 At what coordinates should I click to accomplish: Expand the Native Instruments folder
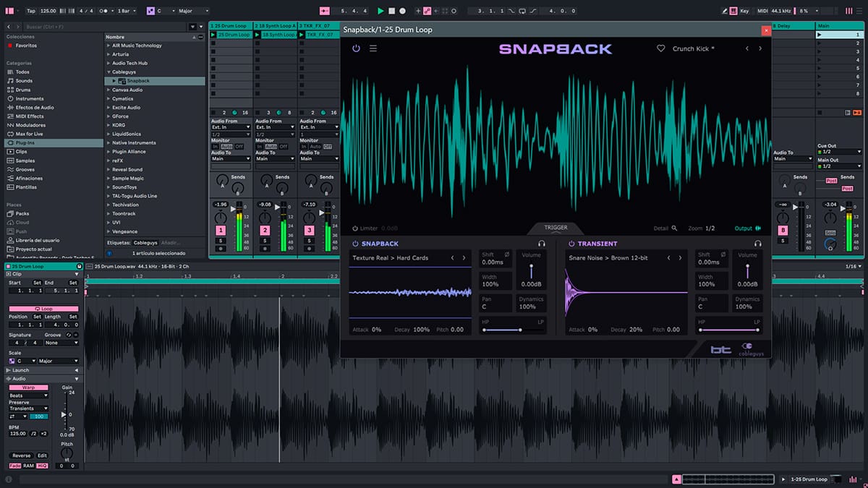click(x=109, y=142)
